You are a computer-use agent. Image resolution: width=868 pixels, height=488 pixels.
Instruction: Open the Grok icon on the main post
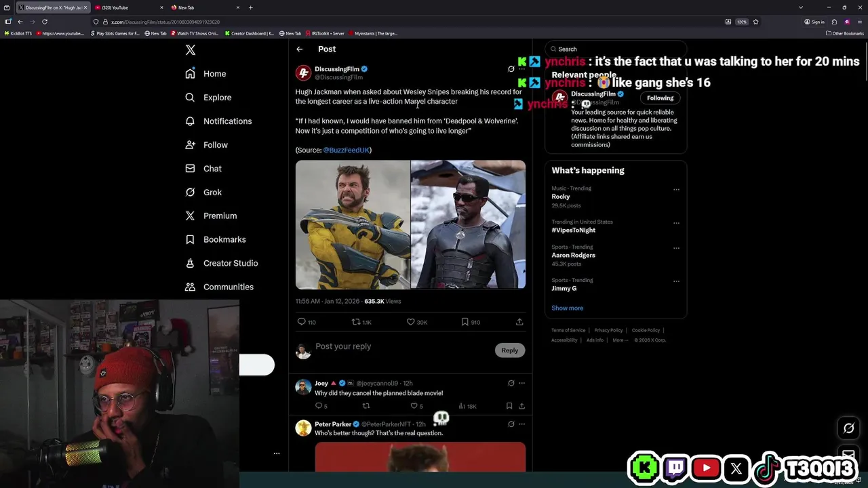(x=511, y=69)
